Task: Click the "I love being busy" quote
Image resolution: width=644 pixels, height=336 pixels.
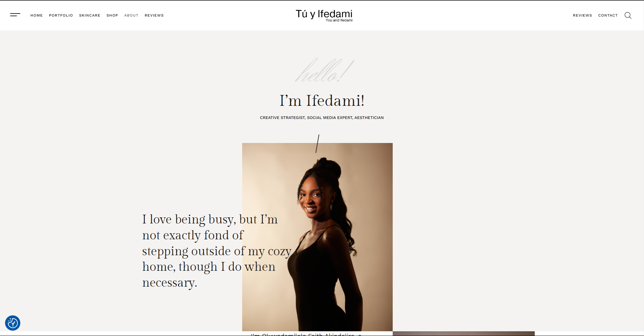Action: (x=216, y=251)
